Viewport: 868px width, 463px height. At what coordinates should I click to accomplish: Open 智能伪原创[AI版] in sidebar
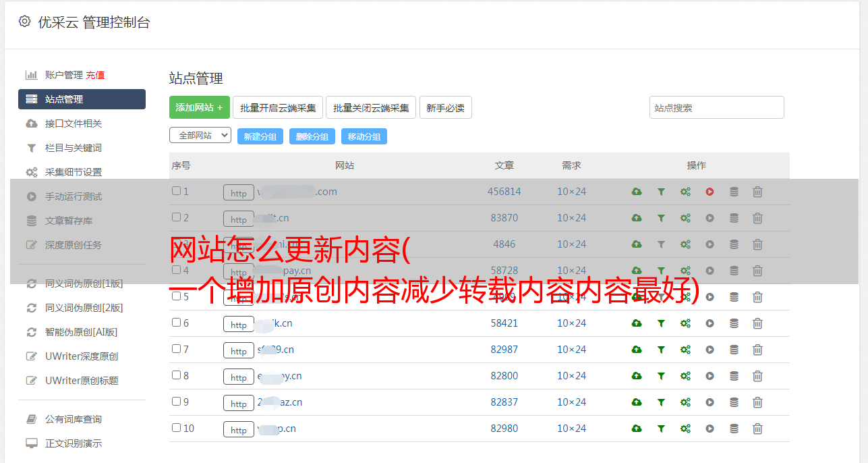[x=82, y=332]
